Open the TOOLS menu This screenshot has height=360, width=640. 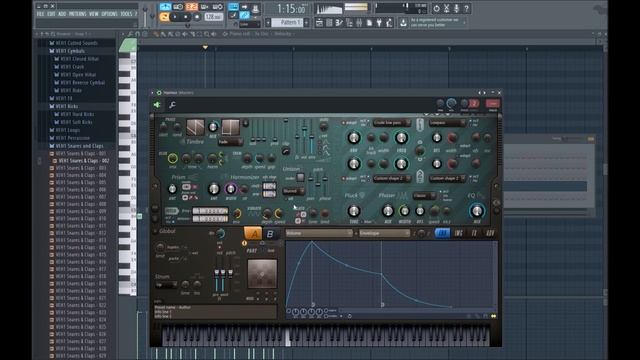tap(126, 14)
